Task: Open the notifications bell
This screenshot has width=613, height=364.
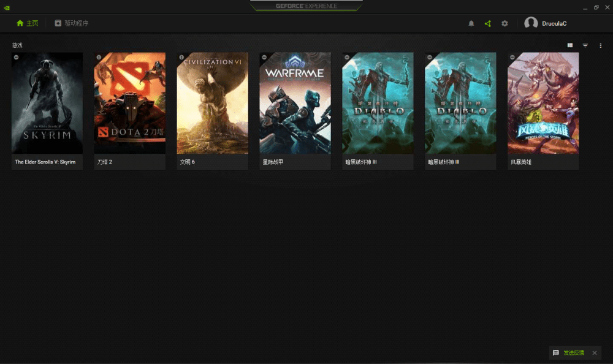Action: tap(471, 23)
